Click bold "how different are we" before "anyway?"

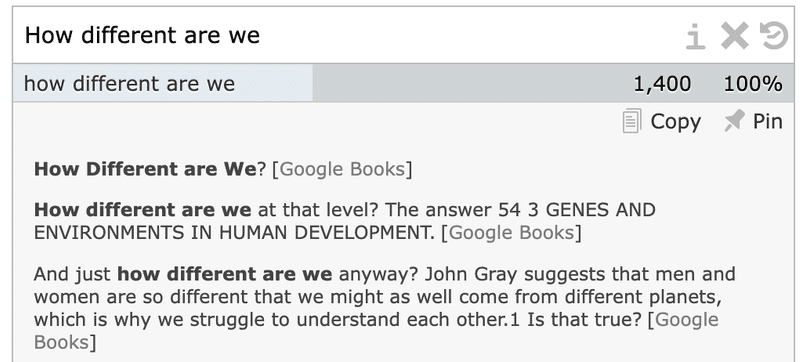[224, 274]
